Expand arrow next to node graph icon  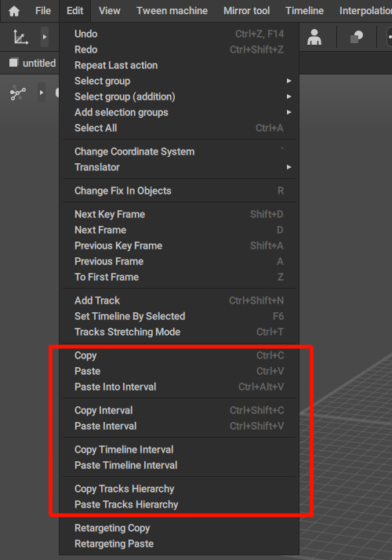pos(42,93)
